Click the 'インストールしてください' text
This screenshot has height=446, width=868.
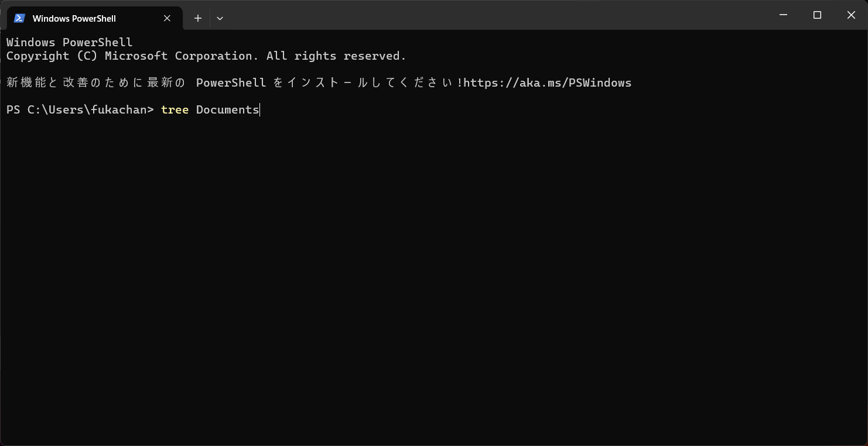pyautogui.click(x=371, y=83)
